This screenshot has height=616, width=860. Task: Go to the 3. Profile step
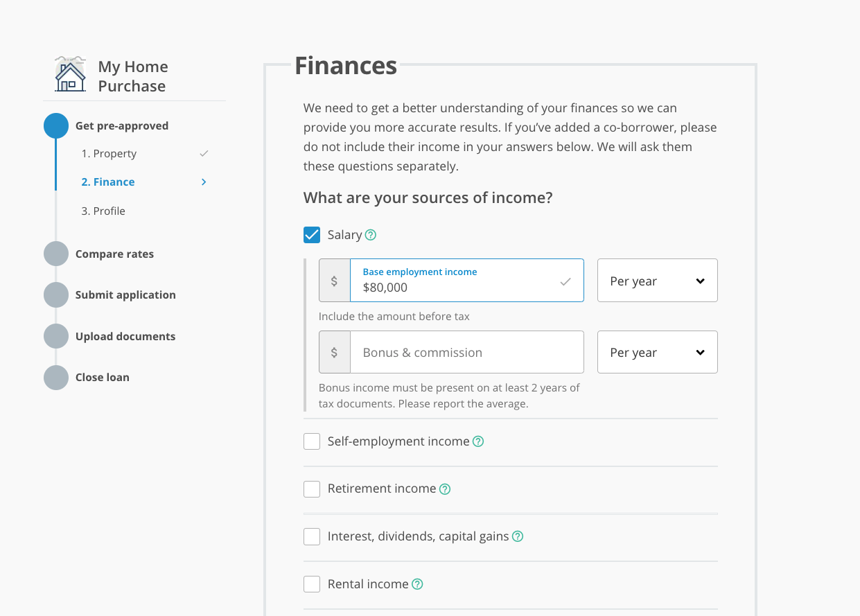click(x=103, y=211)
